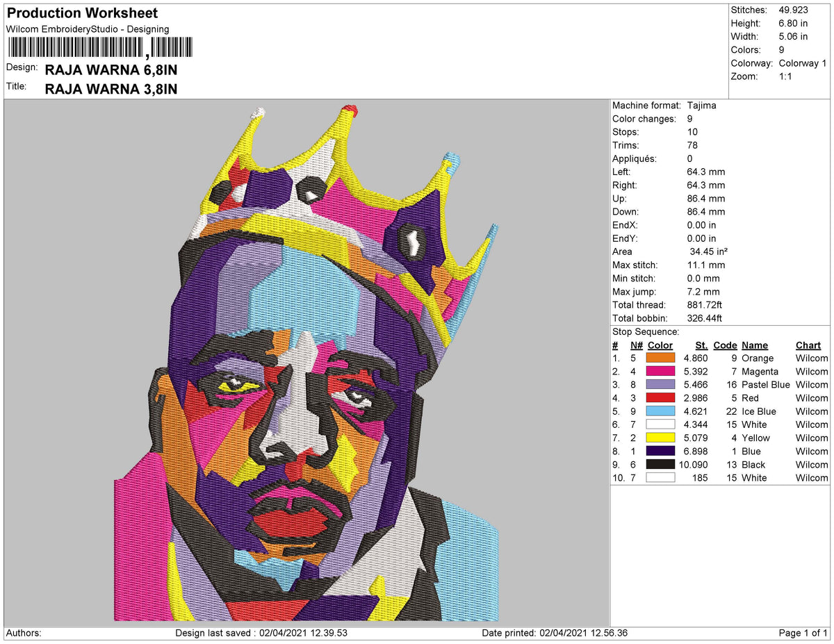Click the Black stitch count '10.090'
Screen dimensions: 834x644
click(694, 465)
